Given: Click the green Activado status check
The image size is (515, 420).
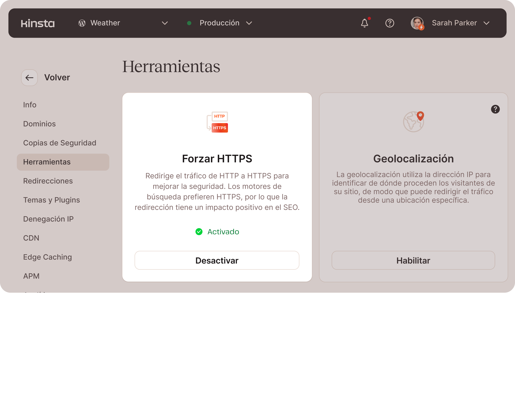Looking at the screenshot, I should (199, 232).
